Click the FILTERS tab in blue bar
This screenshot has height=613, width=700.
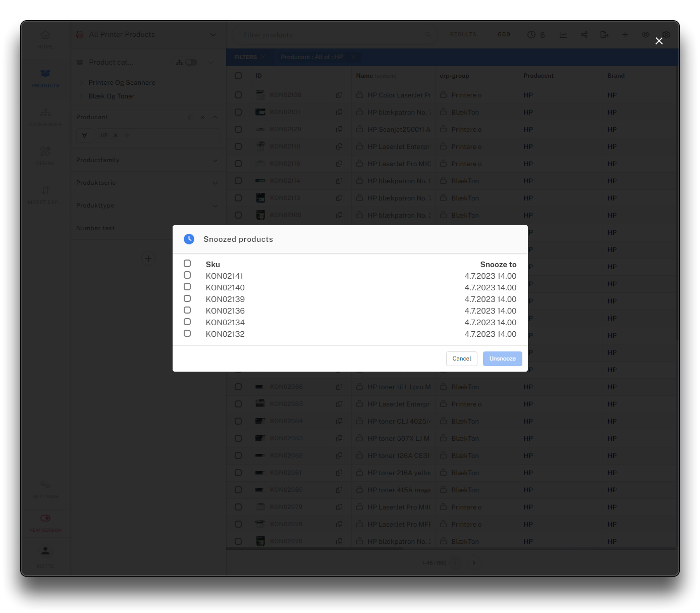tap(245, 57)
